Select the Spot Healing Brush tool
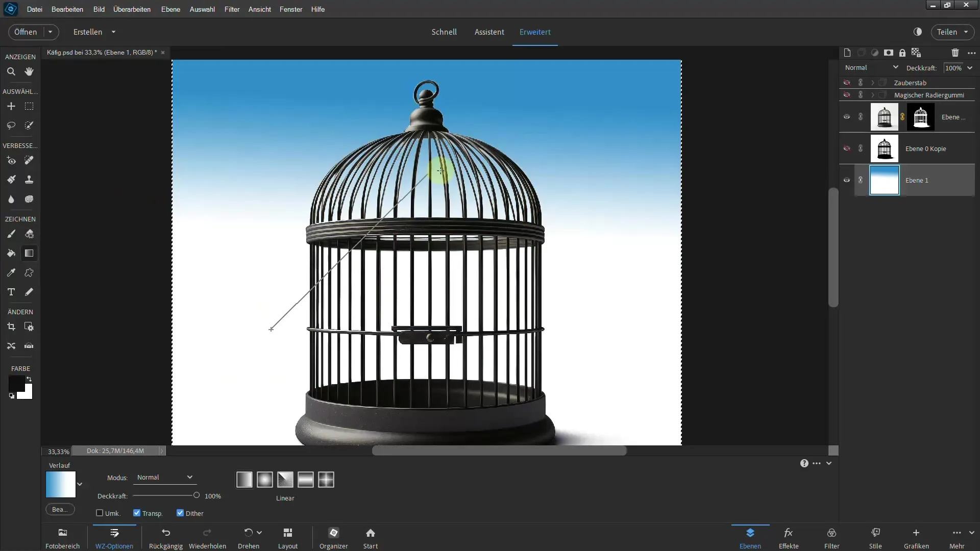 point(29,161)
